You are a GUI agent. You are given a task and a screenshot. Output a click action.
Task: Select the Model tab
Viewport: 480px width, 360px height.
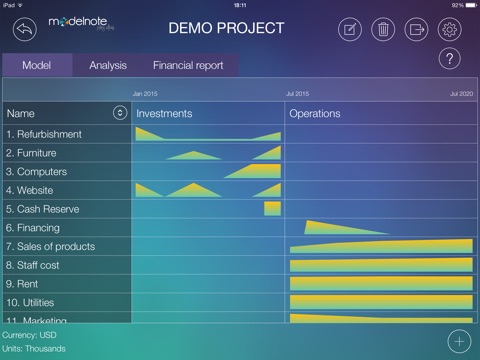point(37,65)
